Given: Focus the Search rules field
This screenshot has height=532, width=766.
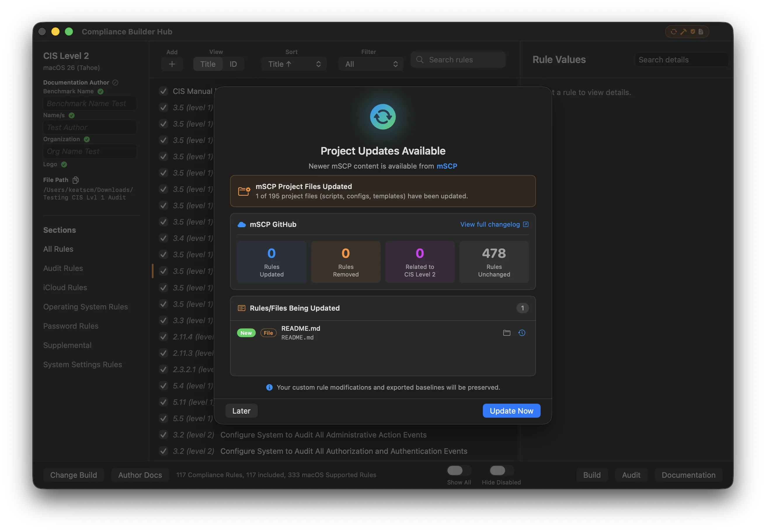Looking at the screenshot, I should coord(458,60).
